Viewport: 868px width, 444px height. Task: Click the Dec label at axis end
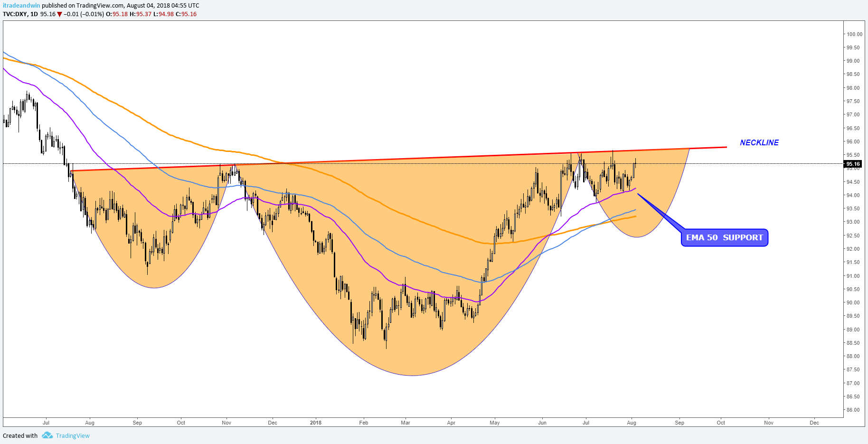[814, 423]
